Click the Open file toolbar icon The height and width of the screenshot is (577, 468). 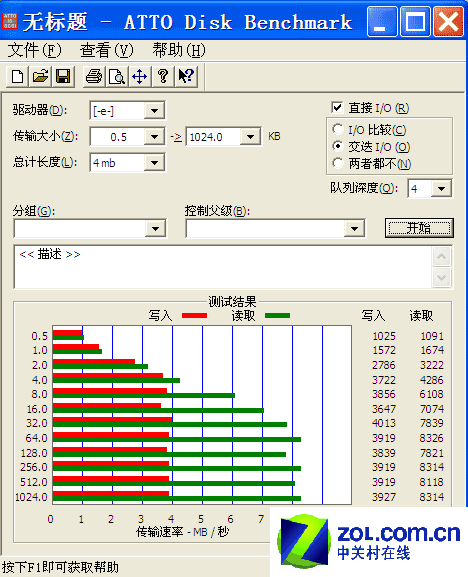40,77
